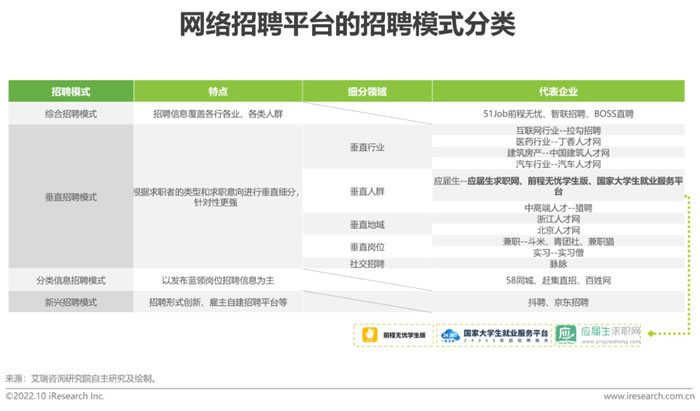Image resolution: width=700 pixels, height=411 pixels.
Task: Select the 特点 column header
Action: (x=218, y=91)
